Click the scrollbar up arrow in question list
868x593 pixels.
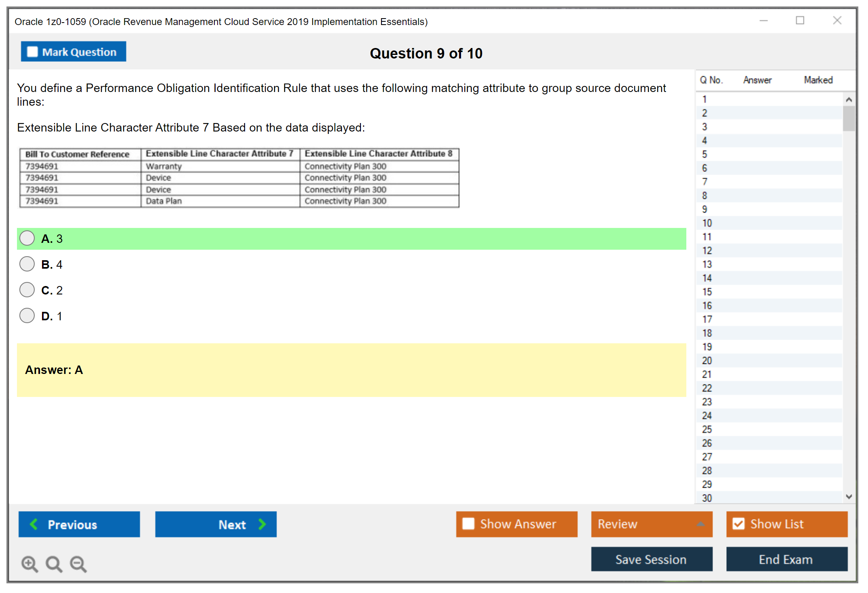(849, 99)
